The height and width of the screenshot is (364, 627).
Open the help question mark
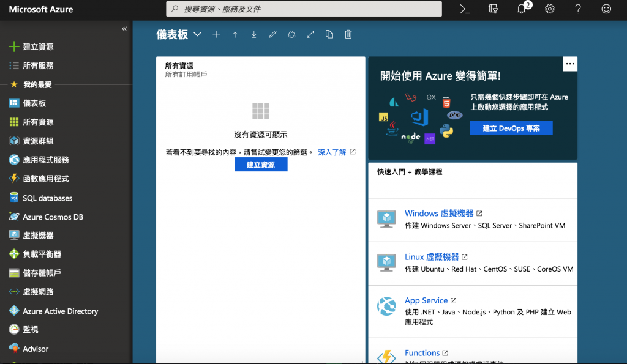pyautogui.click(x=578, y=9)
